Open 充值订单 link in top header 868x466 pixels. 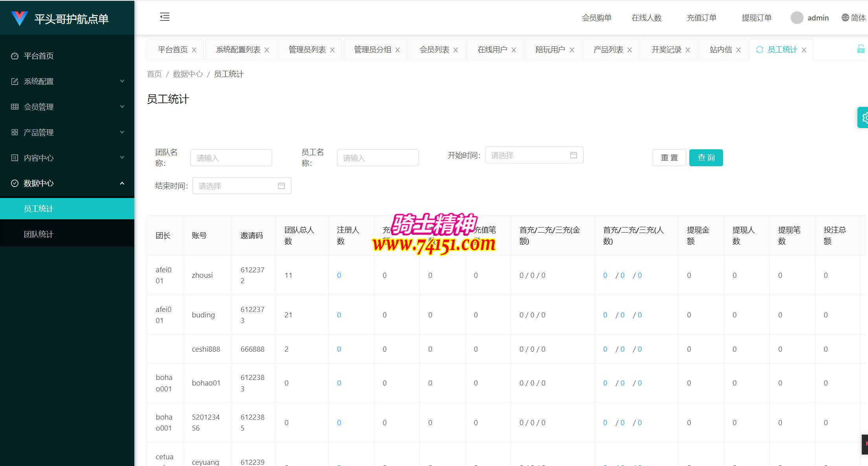point(701,18)
